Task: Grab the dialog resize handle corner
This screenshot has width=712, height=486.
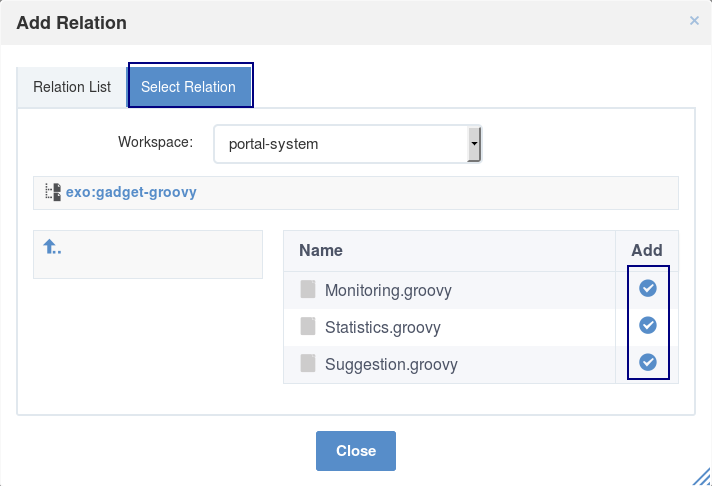Action: [702, 477]
